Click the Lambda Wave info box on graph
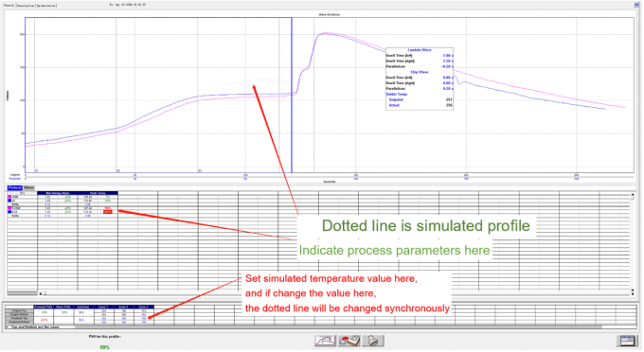The image size is (644, 352). (x=420, y=79)
